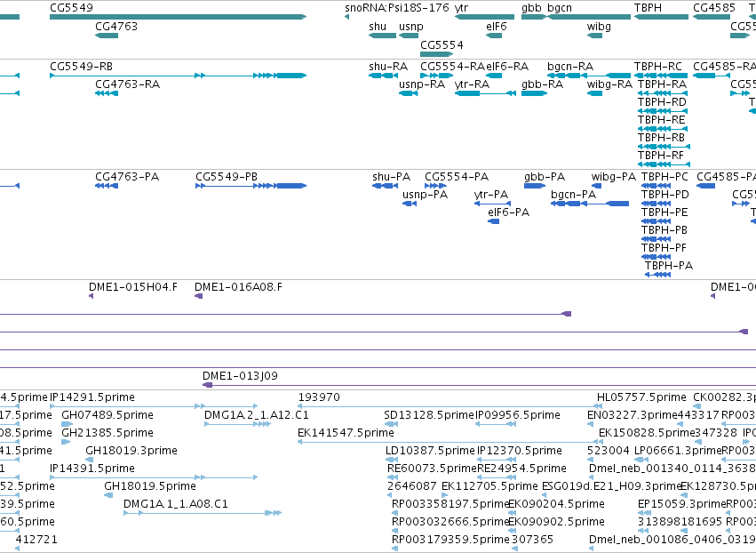
Task: Select the TBPH-PE protein label
Action: click(664, 212)
